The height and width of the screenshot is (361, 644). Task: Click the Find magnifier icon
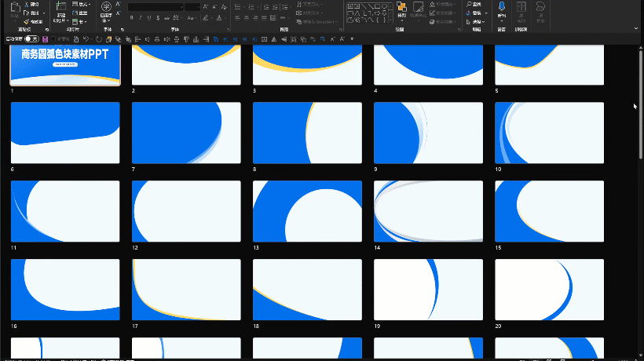469,4
